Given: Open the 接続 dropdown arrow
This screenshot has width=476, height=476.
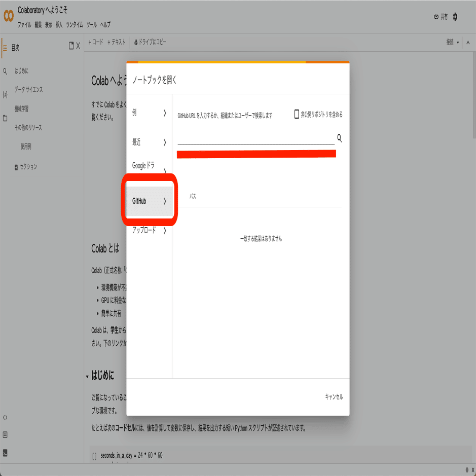Looking at the screenshot, I should [458, 43].
